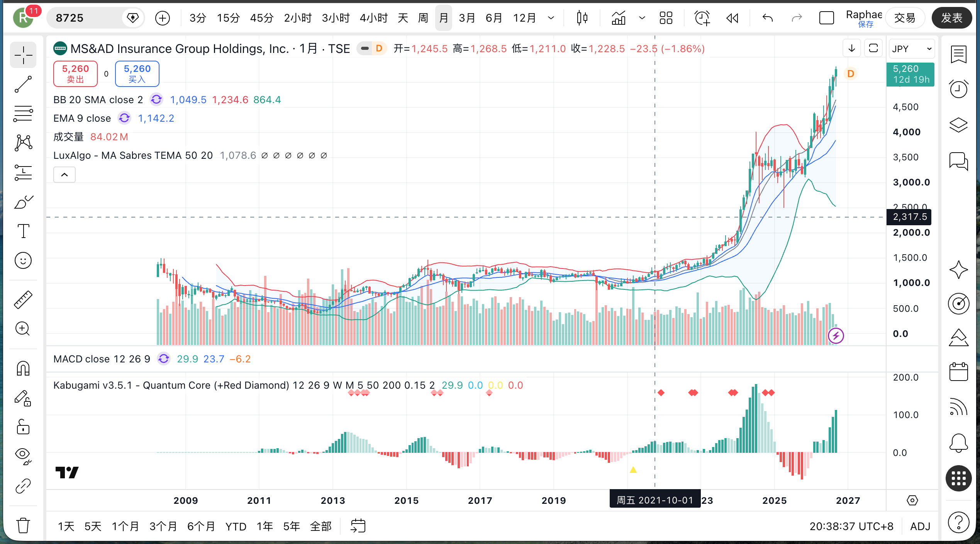This screenshot has height=544, width=980.
Task: Expand indicator templates dropdown arrow
Action: (642, 18)
